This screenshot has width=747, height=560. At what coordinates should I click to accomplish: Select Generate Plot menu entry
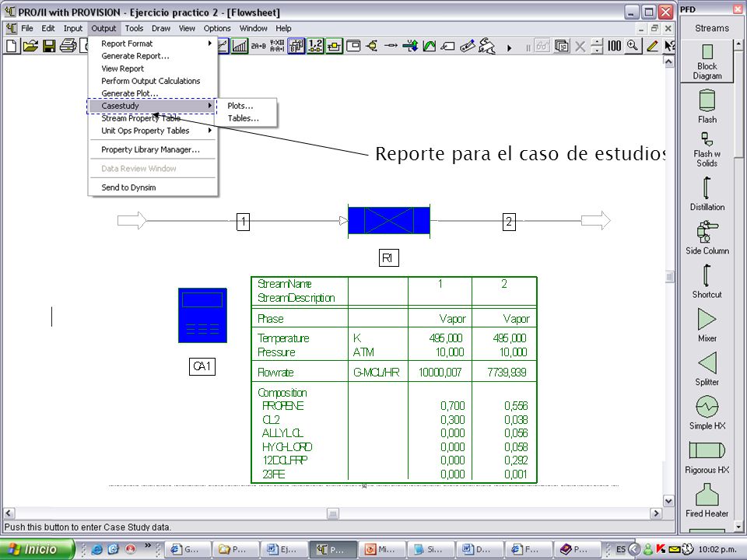[x=153, y=93]
